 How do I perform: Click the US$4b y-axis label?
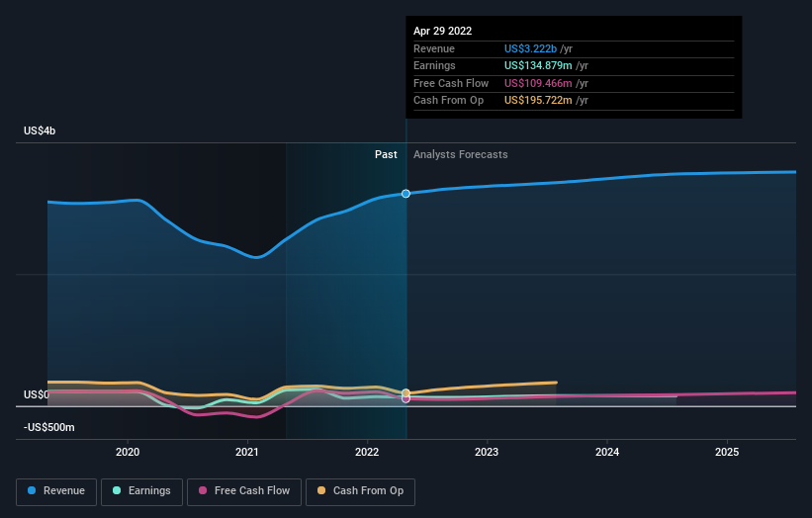[x=40, y=130]
